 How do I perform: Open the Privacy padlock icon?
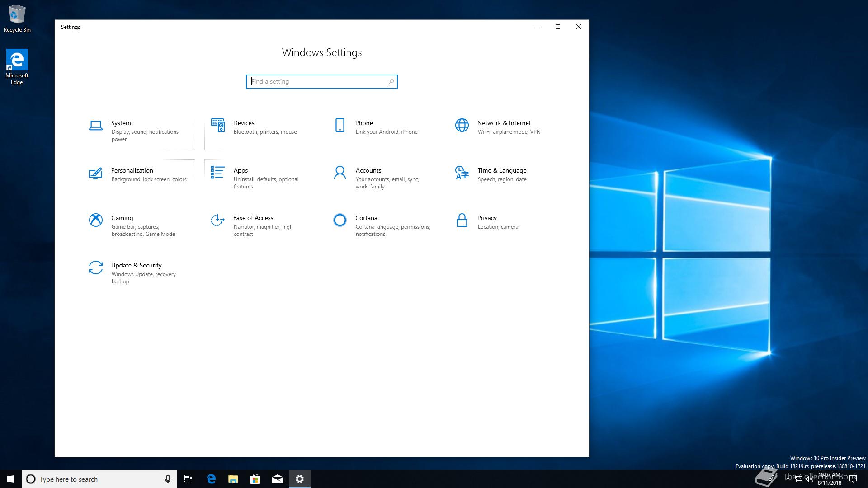(462, 220)
